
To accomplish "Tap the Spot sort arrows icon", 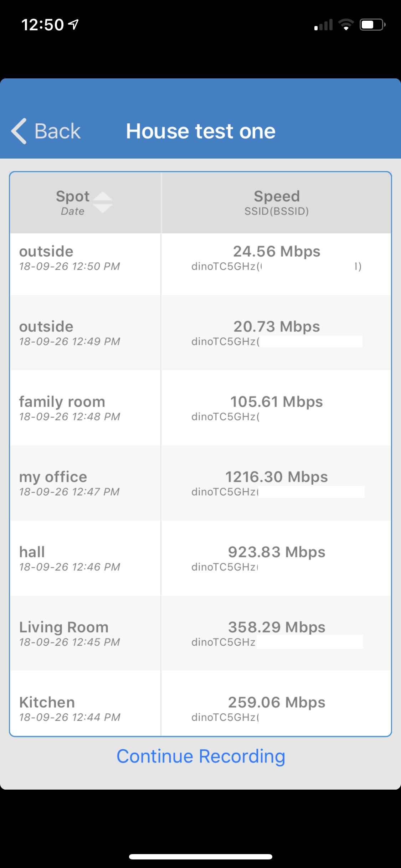I will coord(103,202).
